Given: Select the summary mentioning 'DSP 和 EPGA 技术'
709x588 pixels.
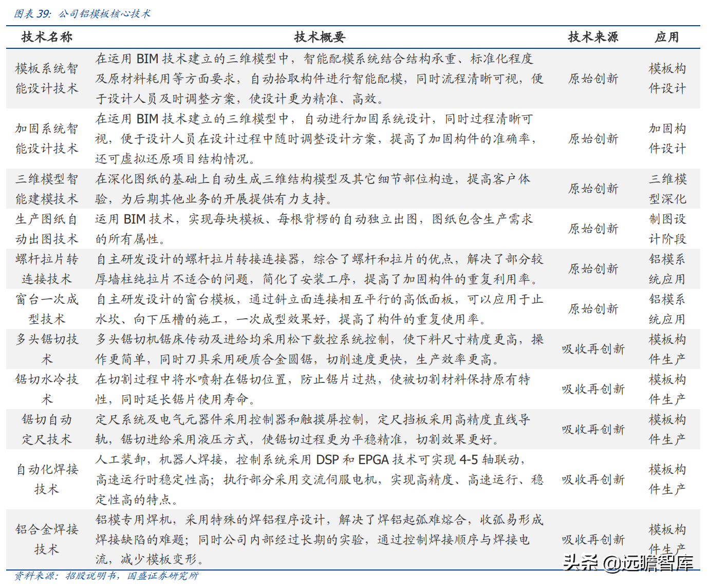Looking at the screenshot, I should (319, 479).
